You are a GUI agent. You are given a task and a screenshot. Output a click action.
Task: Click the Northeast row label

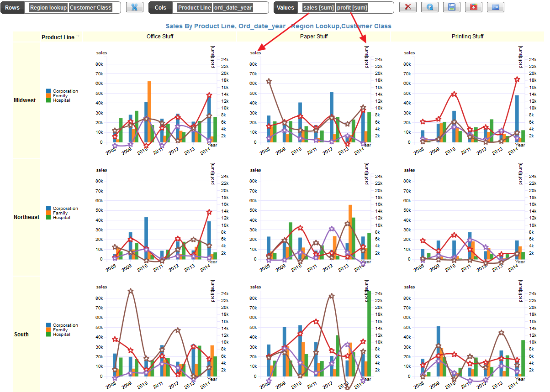pos(26,217)
